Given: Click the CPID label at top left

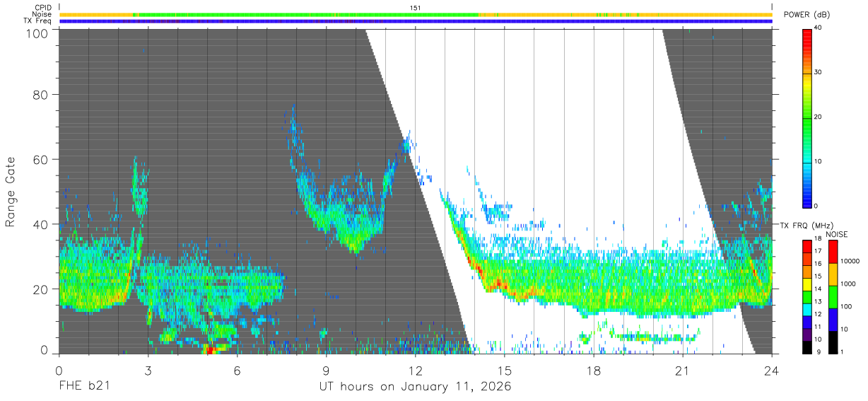Looking at the screenshot, I should pyautogui.click(x=42, y=8).
